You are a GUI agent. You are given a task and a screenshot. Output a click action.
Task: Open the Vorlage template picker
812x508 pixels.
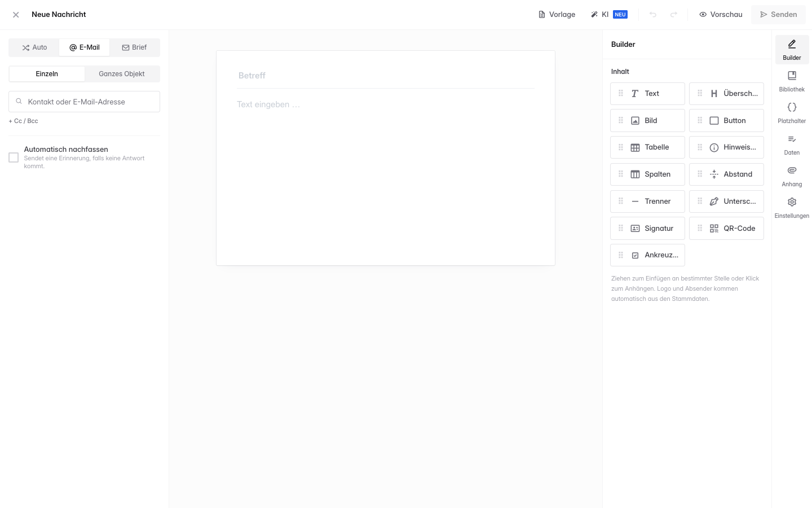[x=557, y=15]
